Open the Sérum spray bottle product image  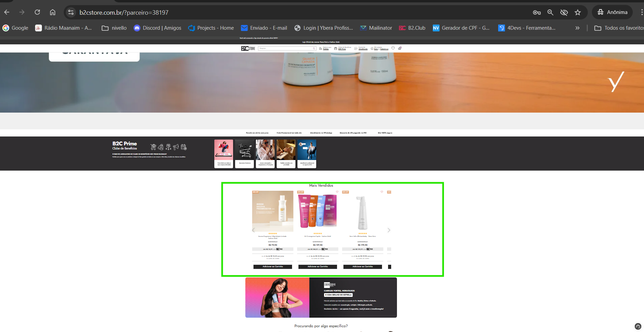pyautogui.click(x=363, y=211)
